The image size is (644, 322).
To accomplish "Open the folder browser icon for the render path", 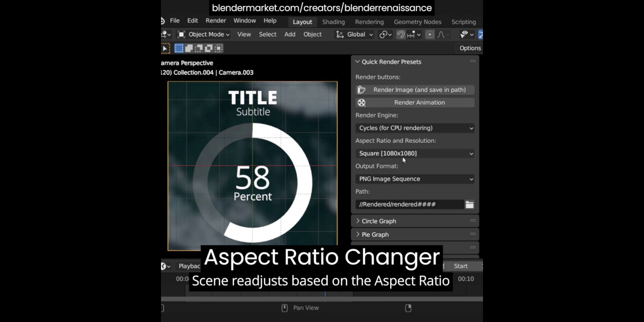I will pos(470,204).
